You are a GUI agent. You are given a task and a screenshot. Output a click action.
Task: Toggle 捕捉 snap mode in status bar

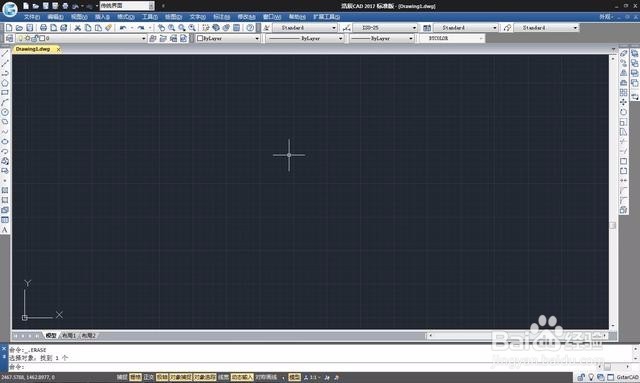point(122,377)
